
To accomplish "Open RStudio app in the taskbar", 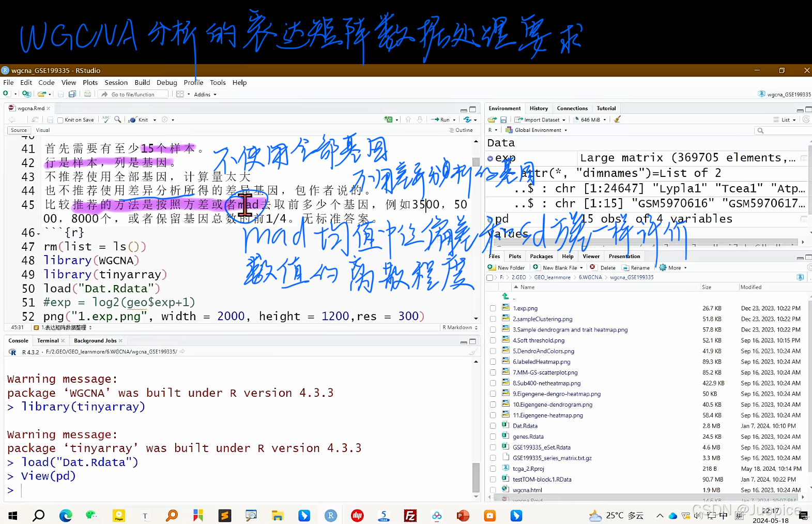I will [x=331, y=515].
